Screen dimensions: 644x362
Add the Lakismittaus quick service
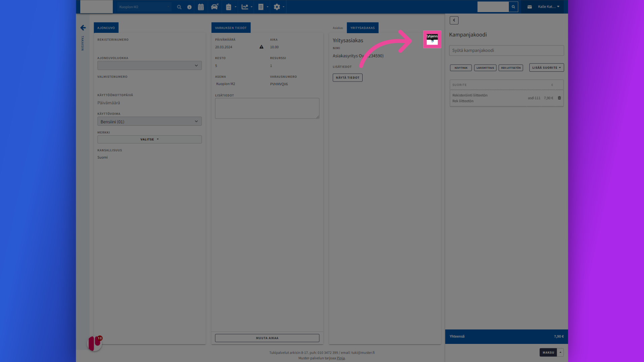pyautogui.click(x=485, y=68)
